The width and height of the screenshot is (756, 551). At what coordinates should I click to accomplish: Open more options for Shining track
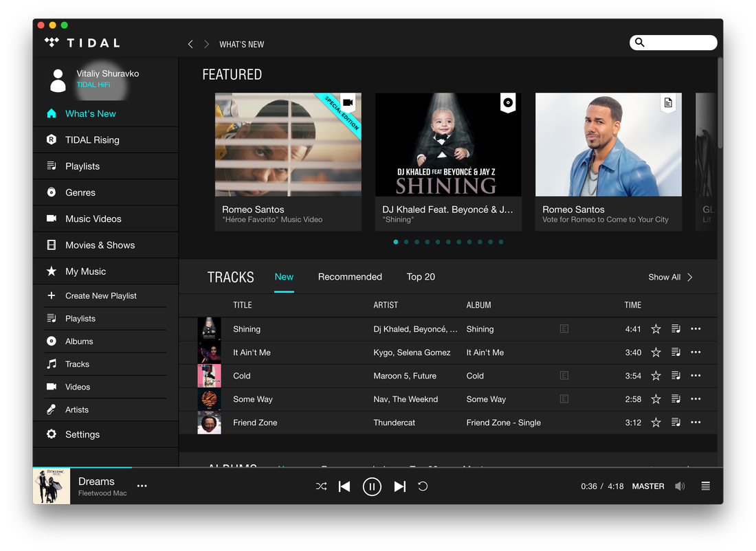click(x=696, y=329)
